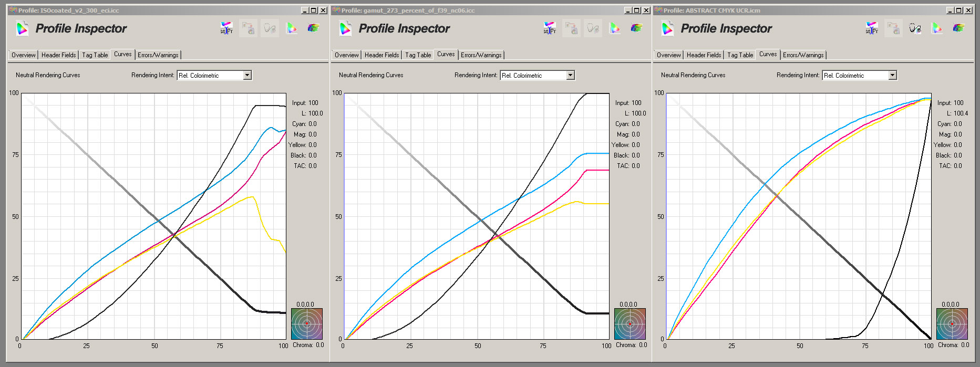The height and width of the screenshot is (367, 980).
Task: Open rename-profile tool in ABSTRACT CMYK UCR window
Action: [x=872, y=28]
